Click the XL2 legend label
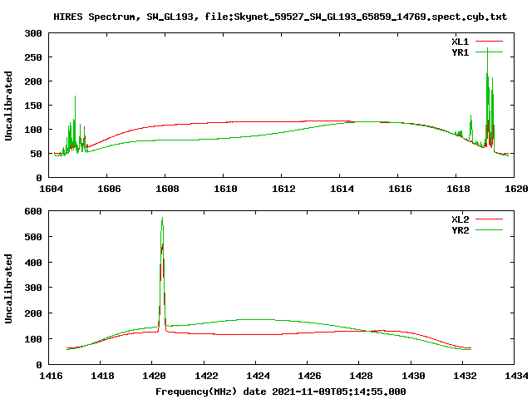This screenshot has height=399, width=532. [460, 219]
